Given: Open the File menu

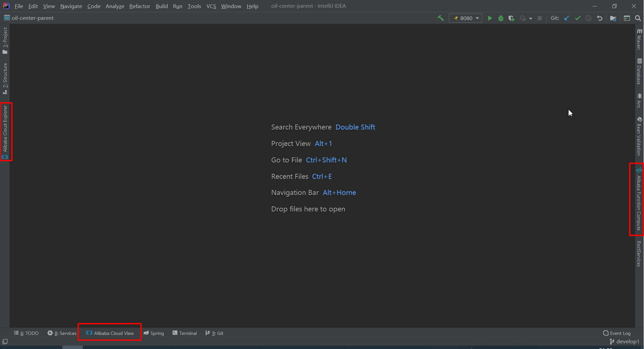Looking at the screenshot, I should click(19, 6).
